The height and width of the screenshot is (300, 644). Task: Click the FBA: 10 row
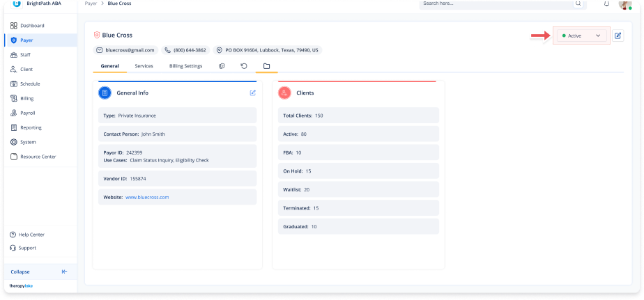(358, 152)
